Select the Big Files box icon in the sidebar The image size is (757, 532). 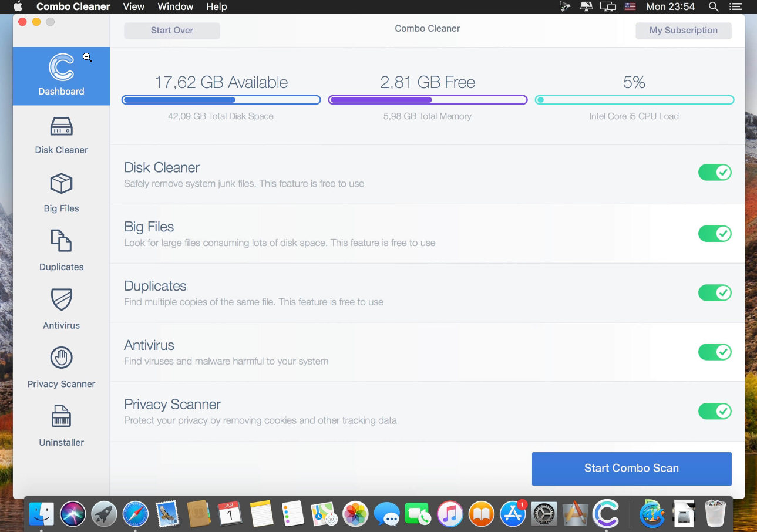coord(61,184)
